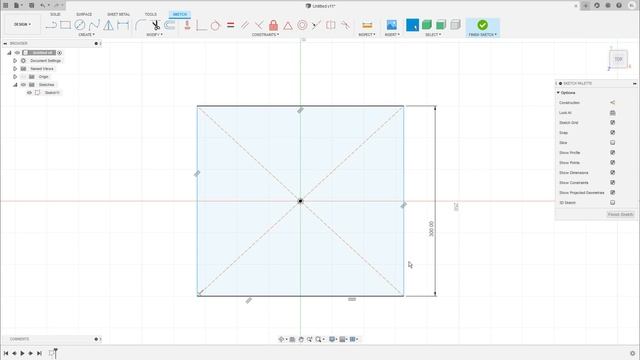Click the green Finish Sketch checkmark
640x360 pixels.
click(482, 25)
